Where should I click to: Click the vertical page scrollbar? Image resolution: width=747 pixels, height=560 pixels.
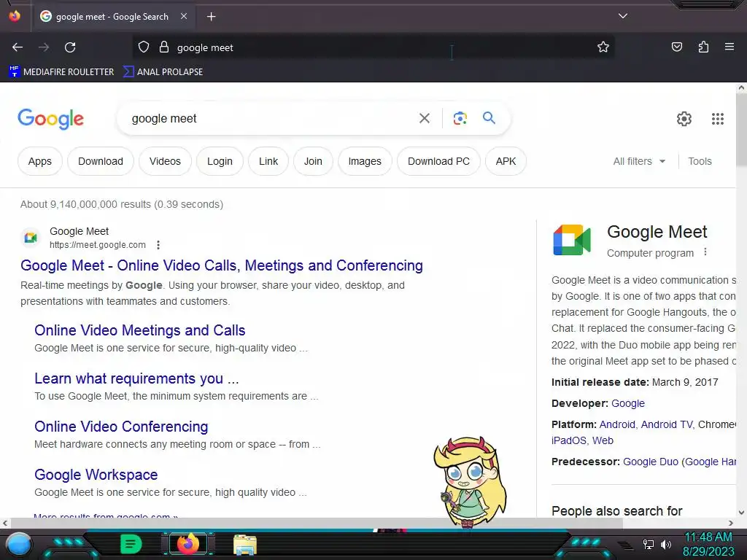741,128
